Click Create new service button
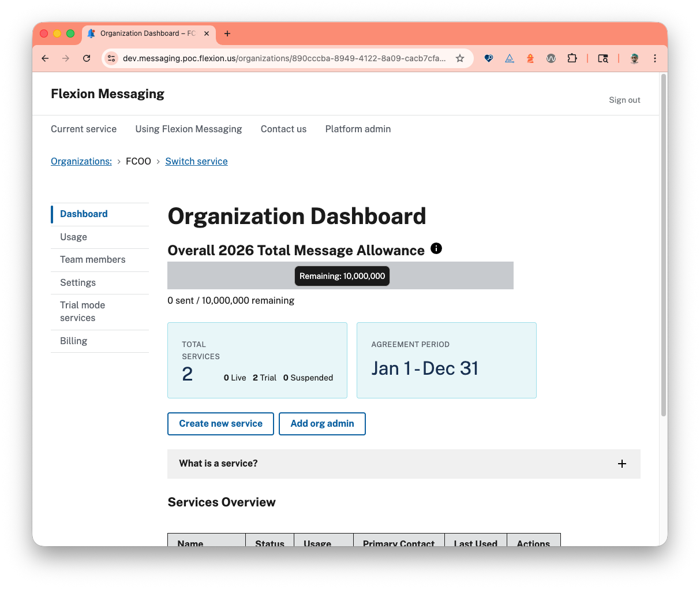Viewport: 700px width, 589px height. click(x=220, y=424)
